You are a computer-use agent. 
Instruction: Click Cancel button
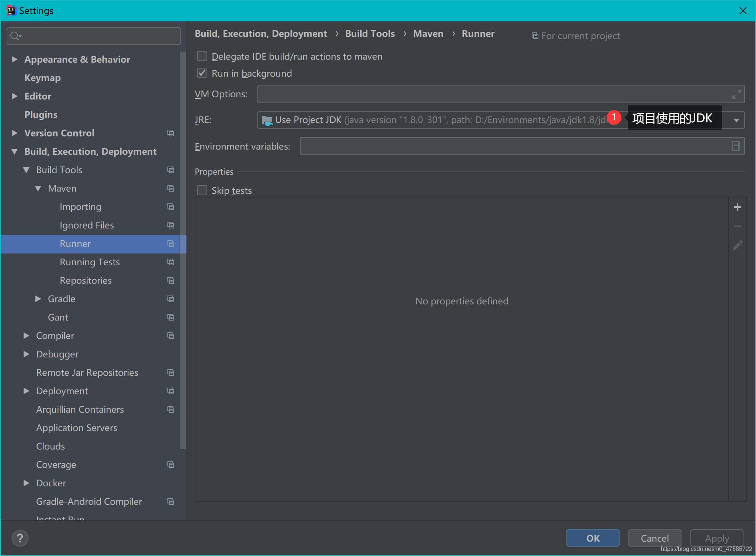[x=655, y=538]
